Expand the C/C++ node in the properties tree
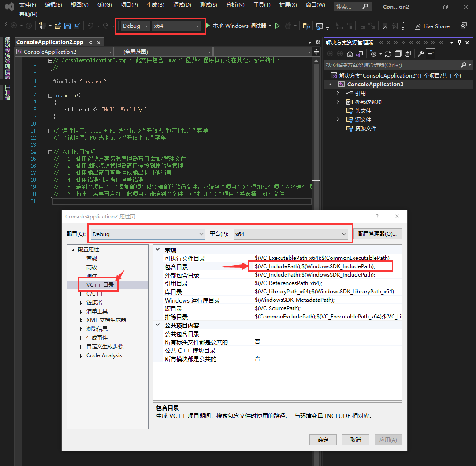476x466 pixels. click(81, 294)
